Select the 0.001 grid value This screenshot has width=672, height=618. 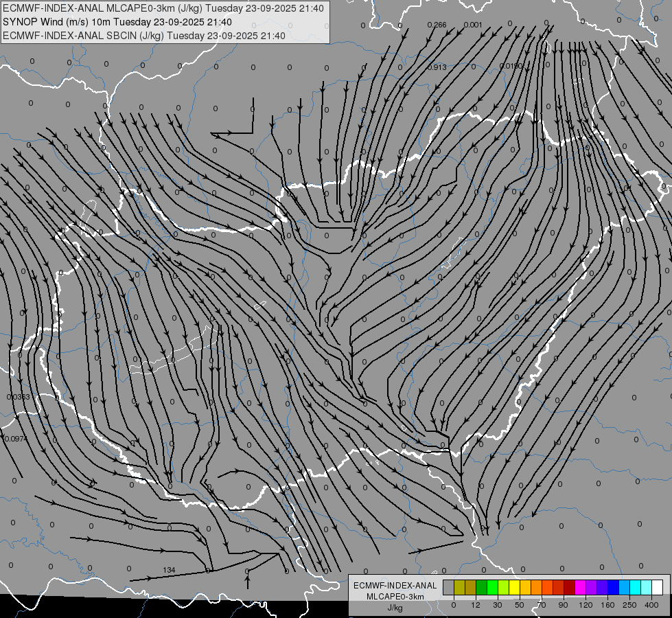pyautogui.click(x=473, y=25)
